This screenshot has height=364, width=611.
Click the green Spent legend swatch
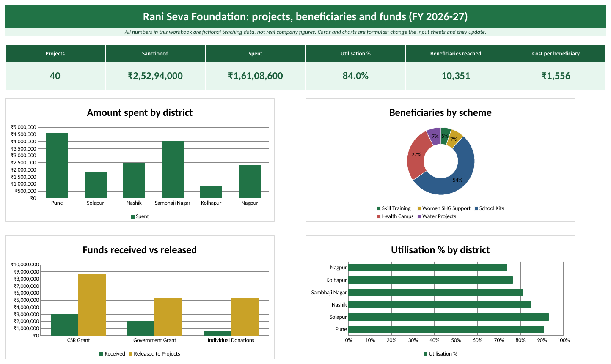132,216
